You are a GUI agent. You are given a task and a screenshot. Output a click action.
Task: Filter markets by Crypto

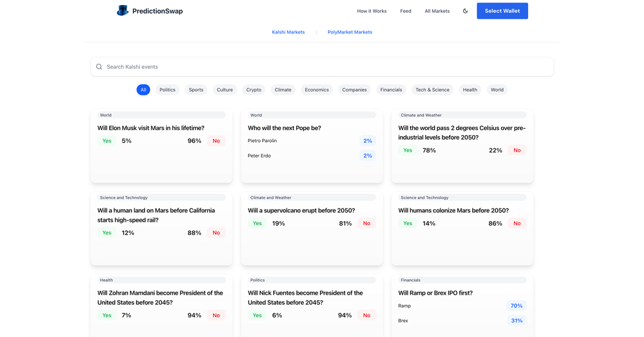point(254,90)
